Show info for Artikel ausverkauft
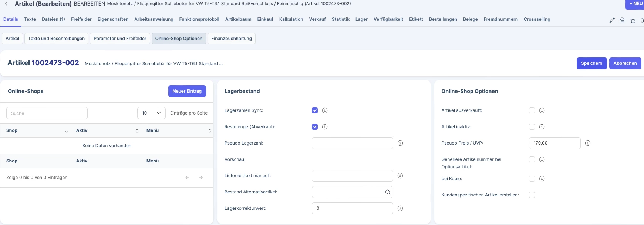The width and height of the screenshot is (644, 225). coord(542,110)
